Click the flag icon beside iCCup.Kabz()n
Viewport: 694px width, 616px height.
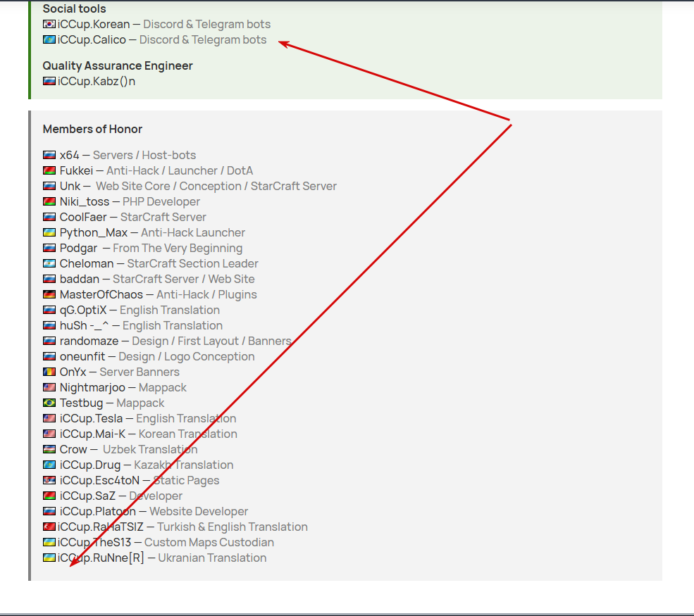49,81
